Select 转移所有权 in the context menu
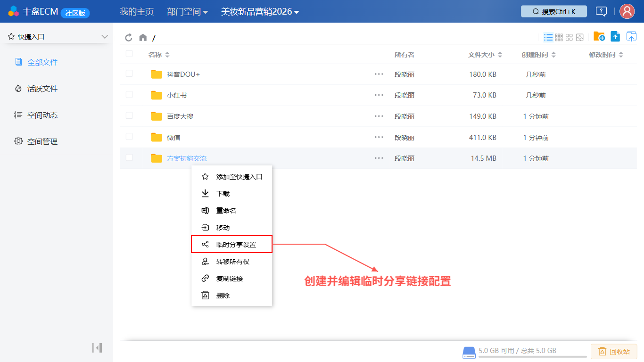Viewport: 644px width, 362px height. coord(231,262)
